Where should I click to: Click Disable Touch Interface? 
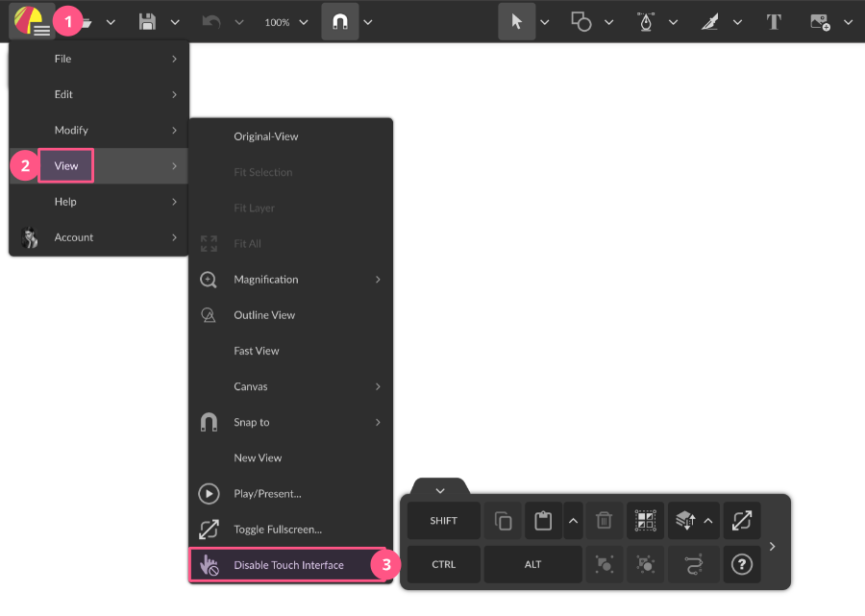[288, 565]
